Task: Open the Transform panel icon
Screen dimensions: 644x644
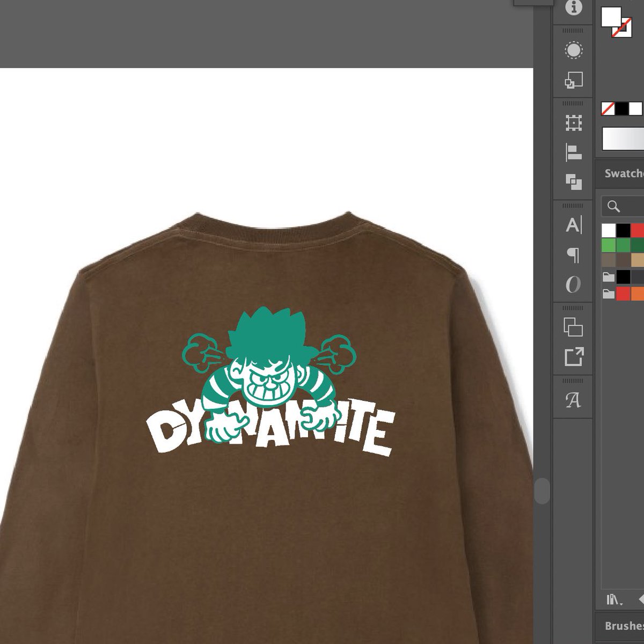Action: (574, 123)
